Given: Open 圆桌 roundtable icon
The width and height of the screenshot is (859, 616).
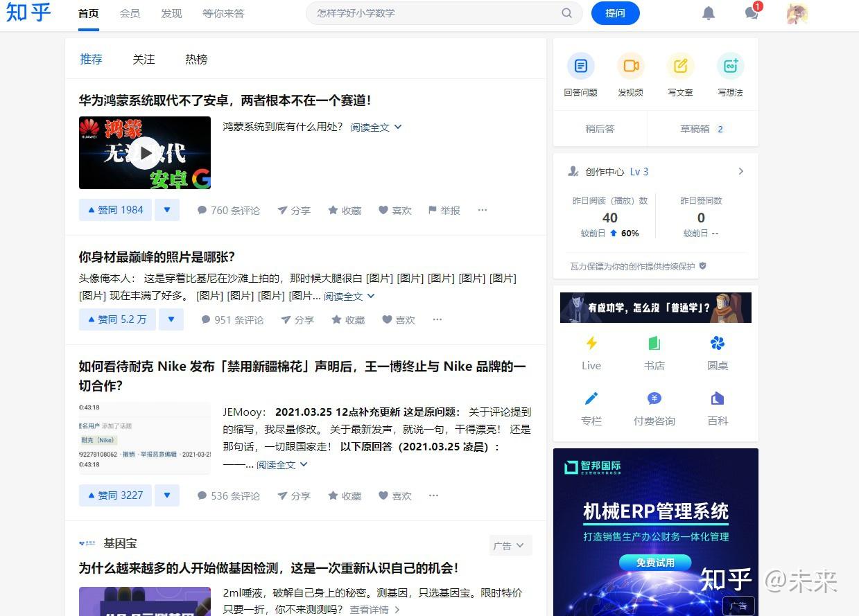Looking at the screenshot, I should [x=718, y=343].
